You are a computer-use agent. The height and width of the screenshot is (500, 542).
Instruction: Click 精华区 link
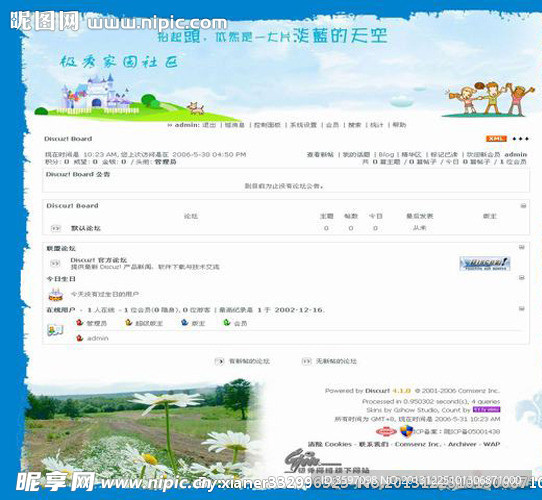[x=411, y=155]
